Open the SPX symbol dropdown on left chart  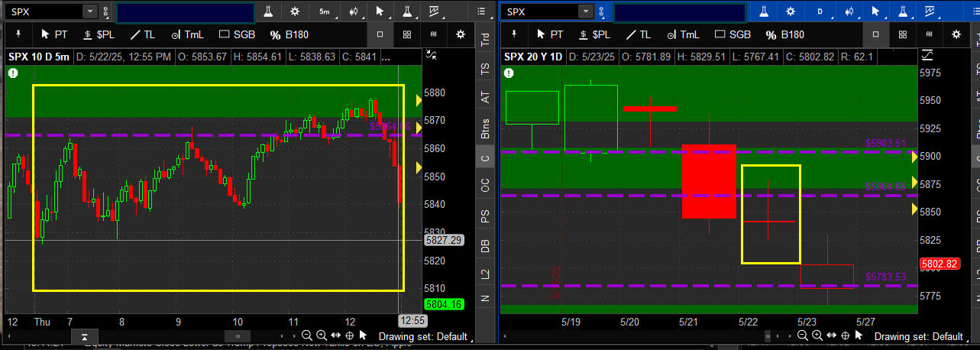coord(89,11)
